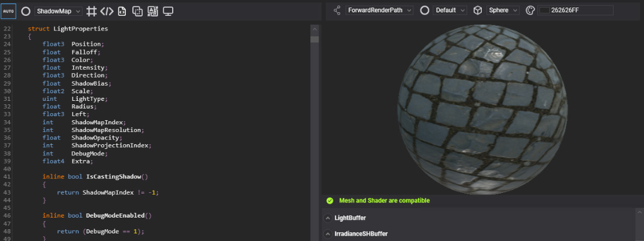
Task: Click the circle icon beside ShadowMap
Action: (26, 11)
